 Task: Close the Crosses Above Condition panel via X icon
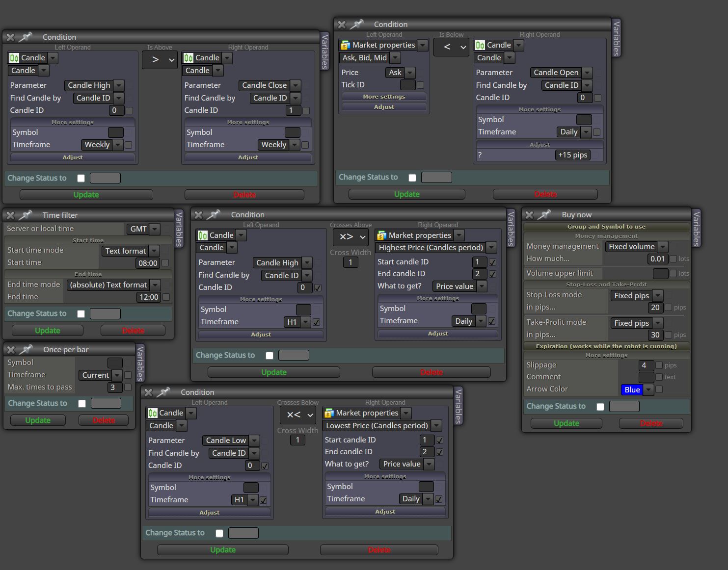[x=198, y=215]
